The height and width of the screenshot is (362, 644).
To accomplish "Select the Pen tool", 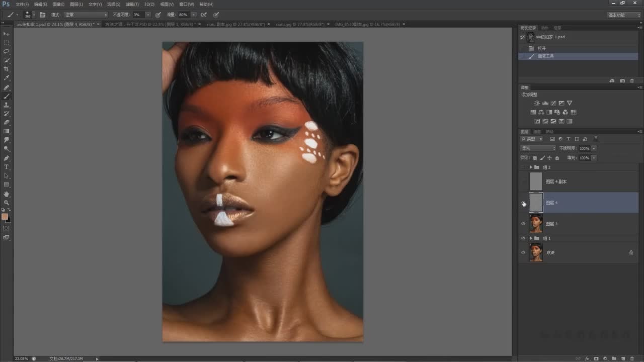I will click(x=7, y=158).
